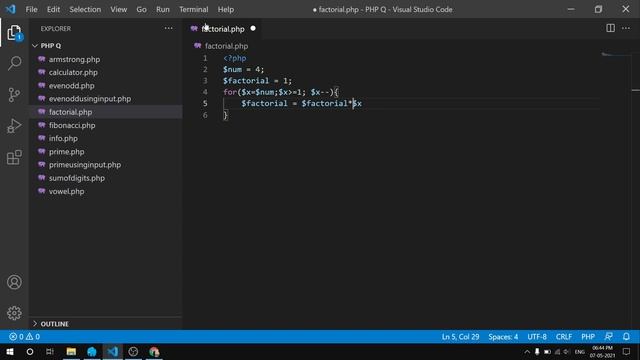
Task: Open info.php in Explorer
Action: pyautogui.click(x=63, y=138)
